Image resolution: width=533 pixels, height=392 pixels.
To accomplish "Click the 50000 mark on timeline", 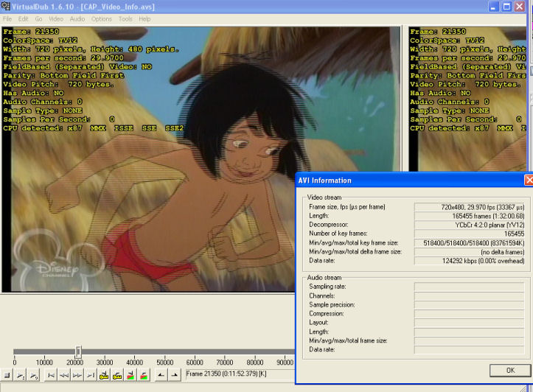I will pos(165,363).
